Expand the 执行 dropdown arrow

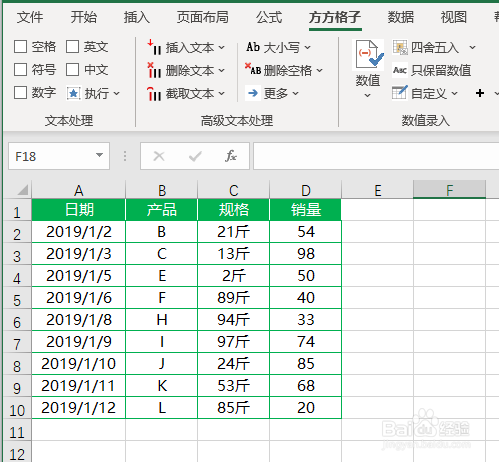116,94
